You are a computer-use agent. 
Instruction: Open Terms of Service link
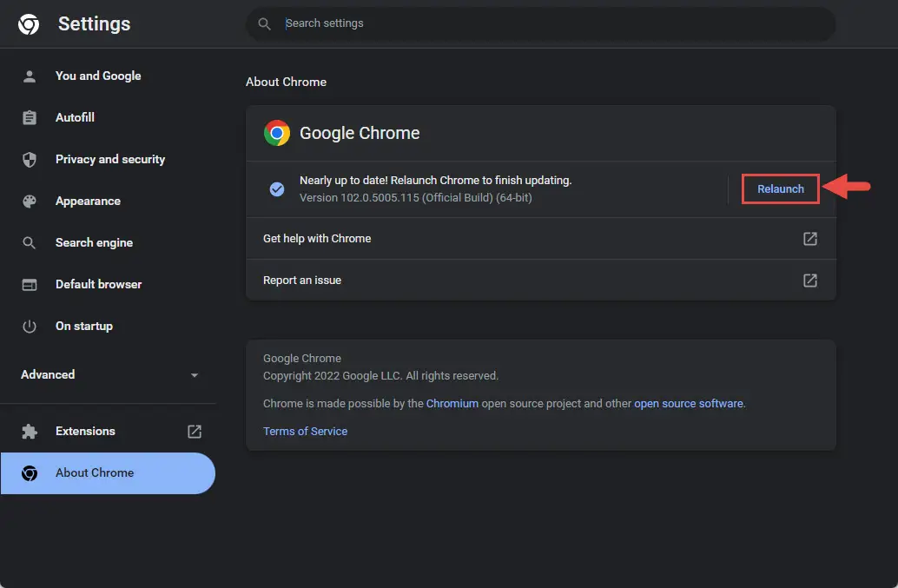pos(305,431)
